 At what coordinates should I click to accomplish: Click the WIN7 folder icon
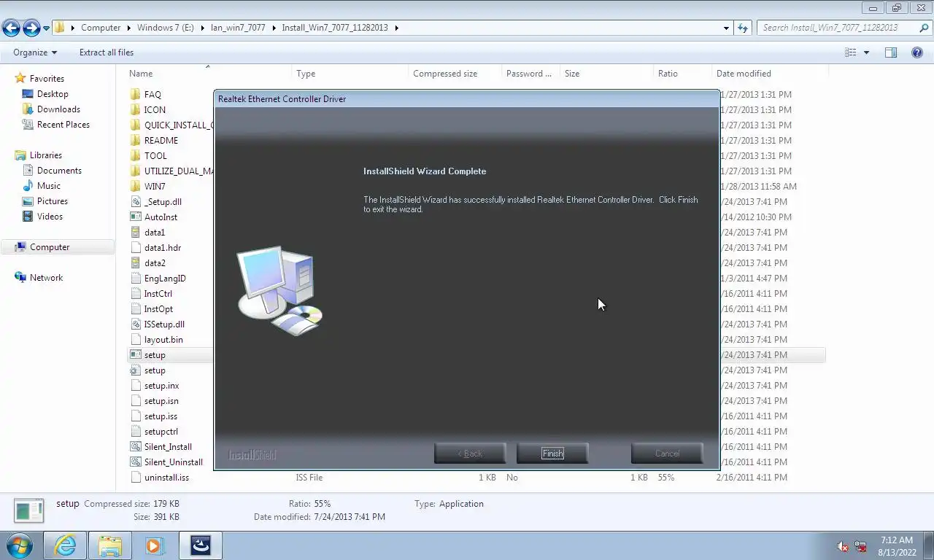point(135,187)
